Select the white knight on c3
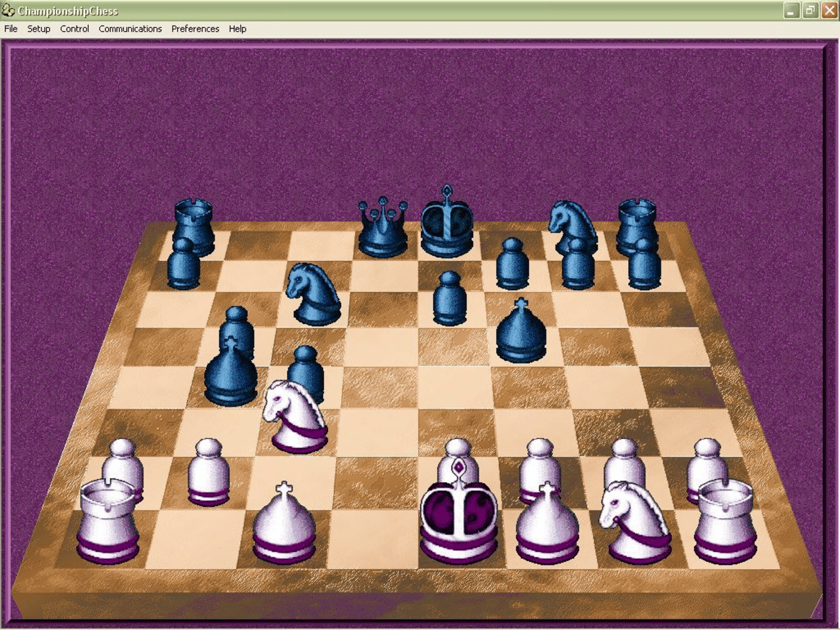This screenshot has height=630, width=840. pyautogui.click(x=295, y=416)
